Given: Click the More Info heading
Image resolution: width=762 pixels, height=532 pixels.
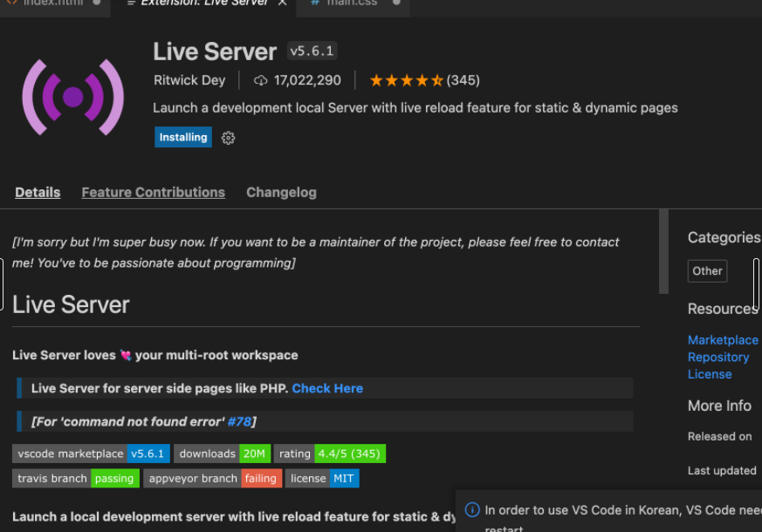Looking at the screenshot, I should point(719,406).
